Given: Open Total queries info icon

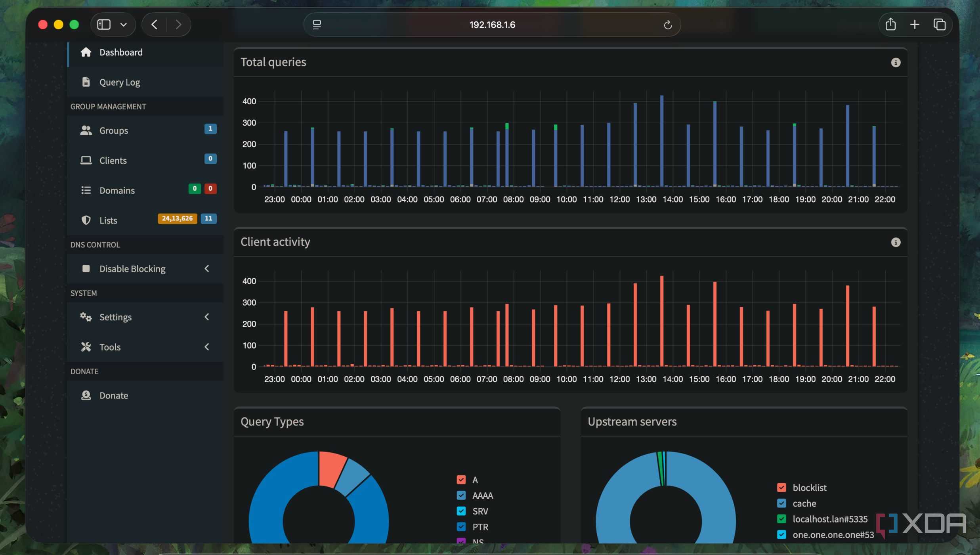Looking at the screenshot, I should click(x=896, y=62).
